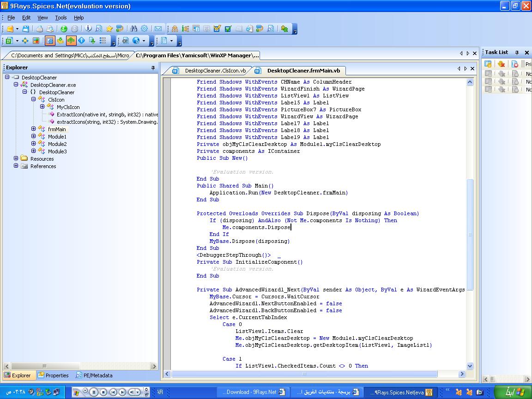Click the envelope mail icon
The width and height of the screenshot is (532, 399).
pos(158,29)
